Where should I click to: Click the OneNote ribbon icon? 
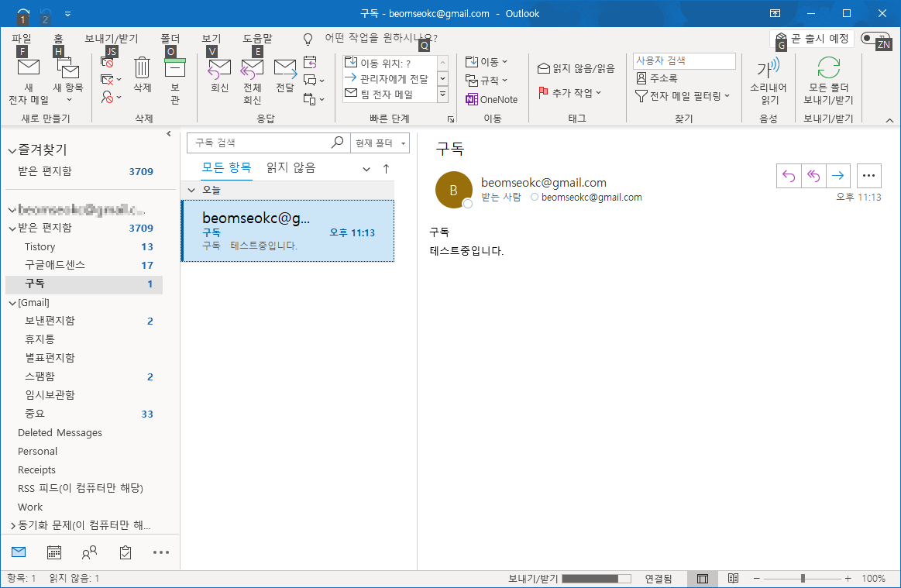pos(492,99)
